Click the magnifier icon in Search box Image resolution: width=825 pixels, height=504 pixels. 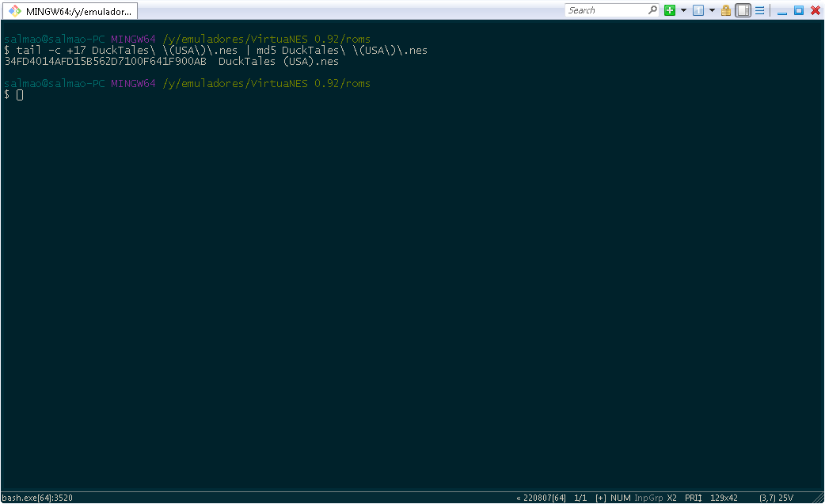[x=652, y=10]
